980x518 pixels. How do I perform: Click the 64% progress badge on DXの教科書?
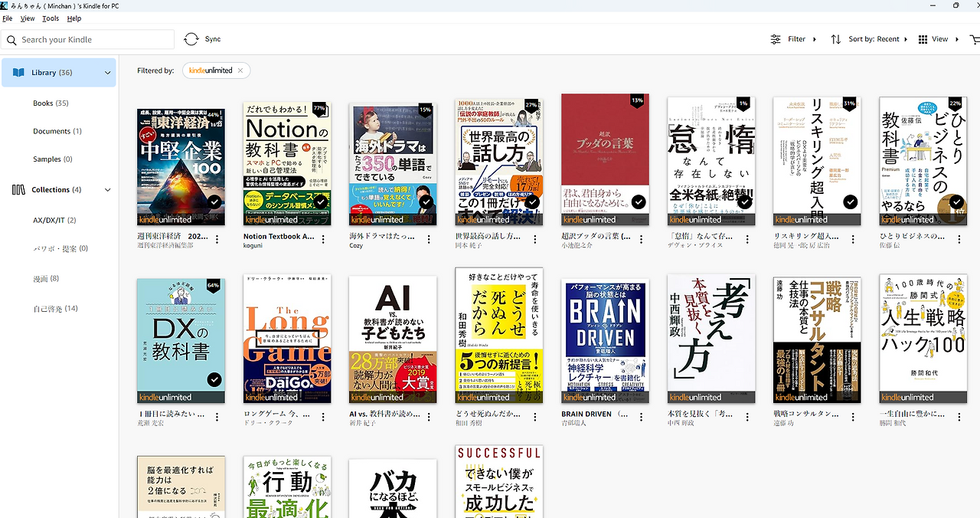214,286
